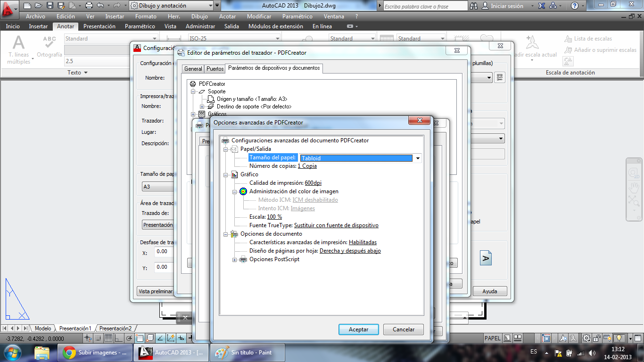Click the workspace switching gear icon in status bar
Screen dimensions: 644x362
(586, 338)
